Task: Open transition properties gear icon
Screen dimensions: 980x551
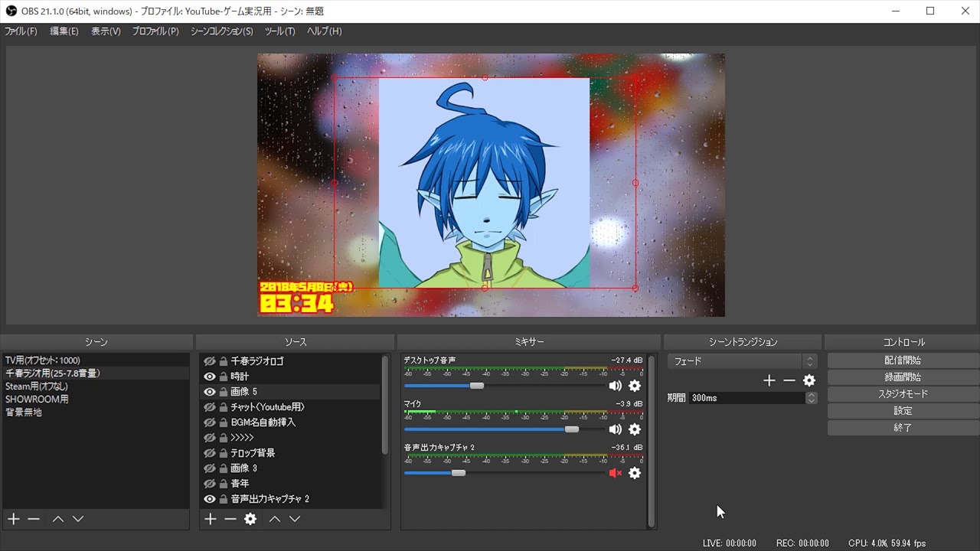Action: tap(809, 380)
